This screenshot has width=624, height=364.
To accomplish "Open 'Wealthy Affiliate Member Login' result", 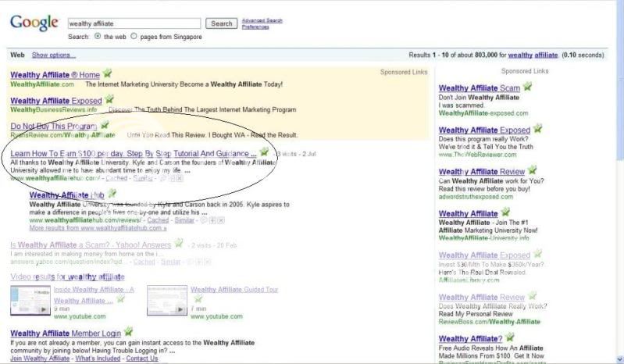I will [66, 334].
